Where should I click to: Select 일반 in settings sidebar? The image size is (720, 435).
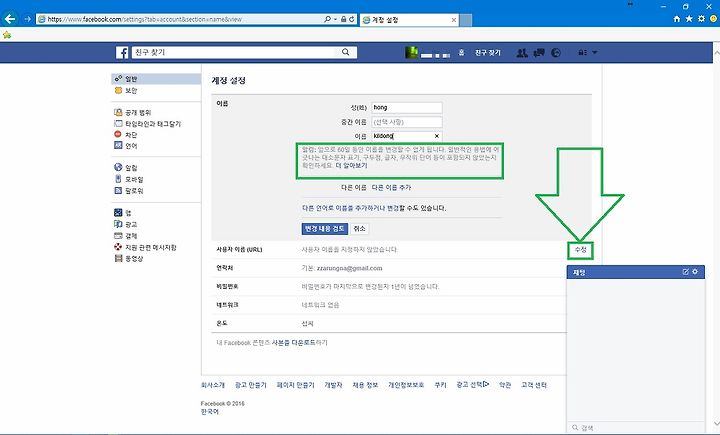point(156,79)
